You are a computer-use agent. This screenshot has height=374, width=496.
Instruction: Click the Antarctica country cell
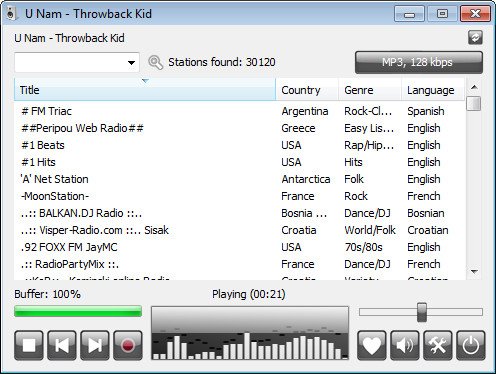click(306, 179)
